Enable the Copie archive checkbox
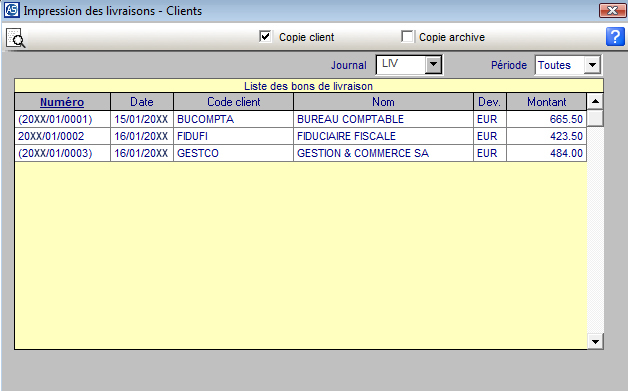Screen dimensions: 628x391 click(x=407, y=36)
